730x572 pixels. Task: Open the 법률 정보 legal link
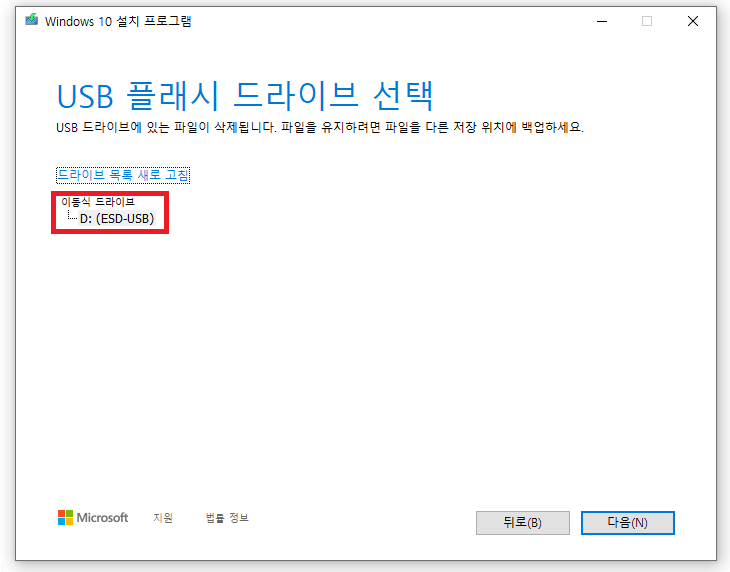[x=227, y=518]
